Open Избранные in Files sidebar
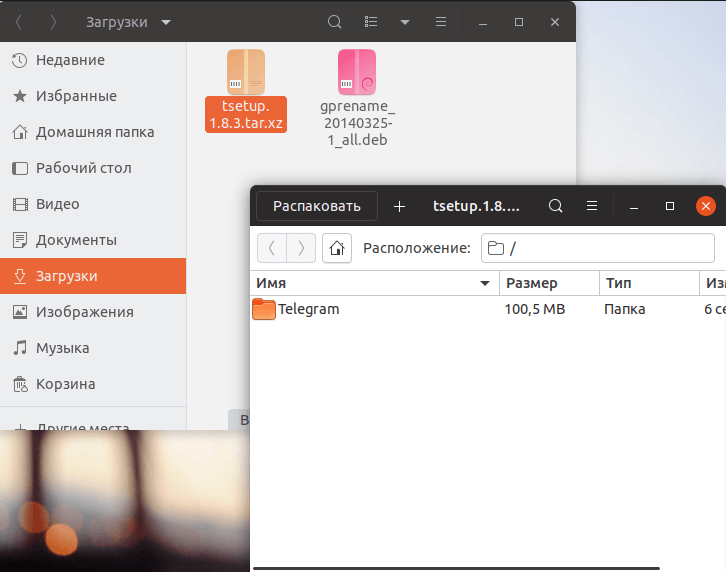Image resolution: width=726 pixels, height=572 pixels. point(93,96)
